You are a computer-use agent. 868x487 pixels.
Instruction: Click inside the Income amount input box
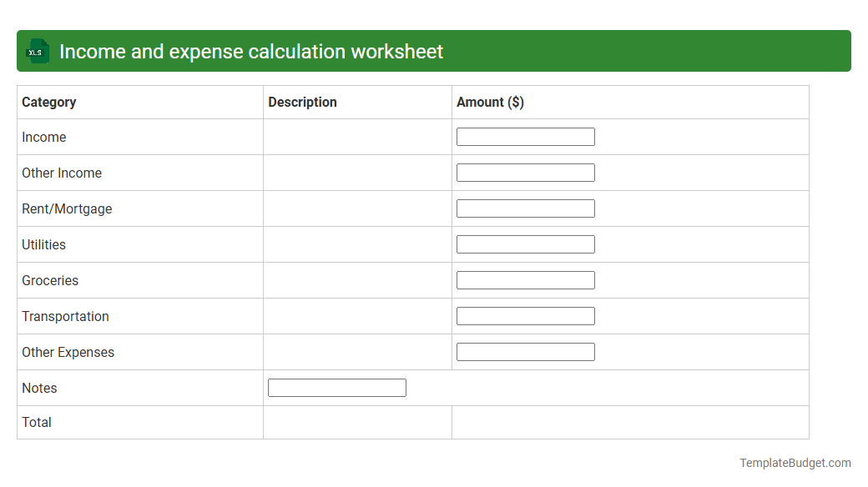525,136
